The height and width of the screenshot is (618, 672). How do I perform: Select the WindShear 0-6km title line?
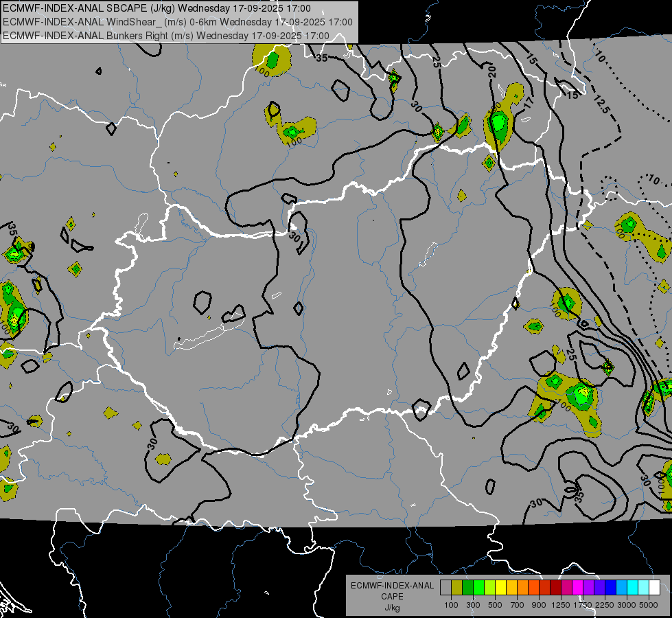coord(177,22)
